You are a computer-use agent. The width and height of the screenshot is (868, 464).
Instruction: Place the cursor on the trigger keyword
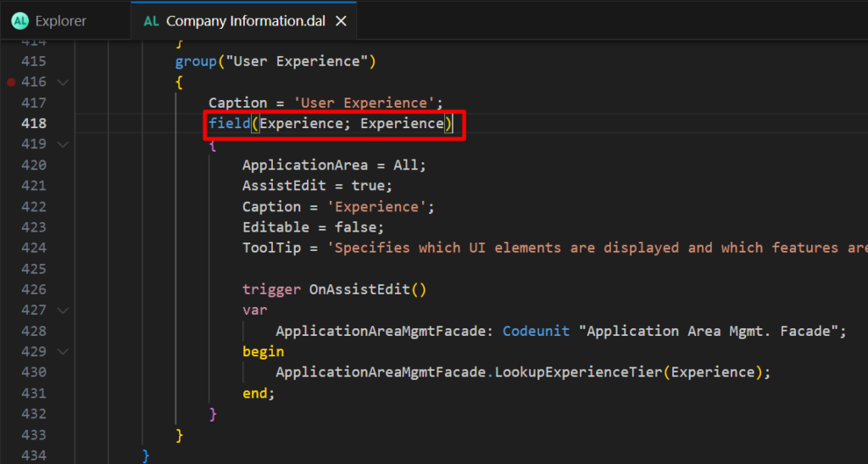click(271, 289)
